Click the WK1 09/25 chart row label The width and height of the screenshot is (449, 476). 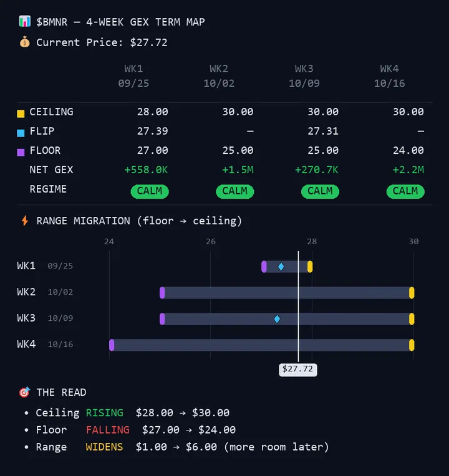pyautogui.click(x=45, y=266)
